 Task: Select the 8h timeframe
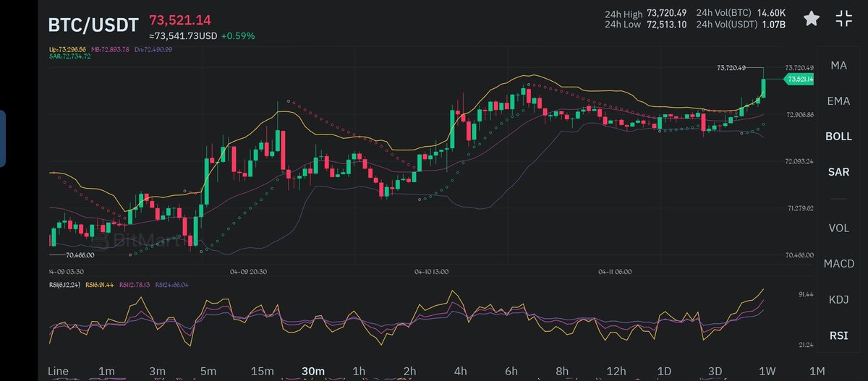point(563,371)
